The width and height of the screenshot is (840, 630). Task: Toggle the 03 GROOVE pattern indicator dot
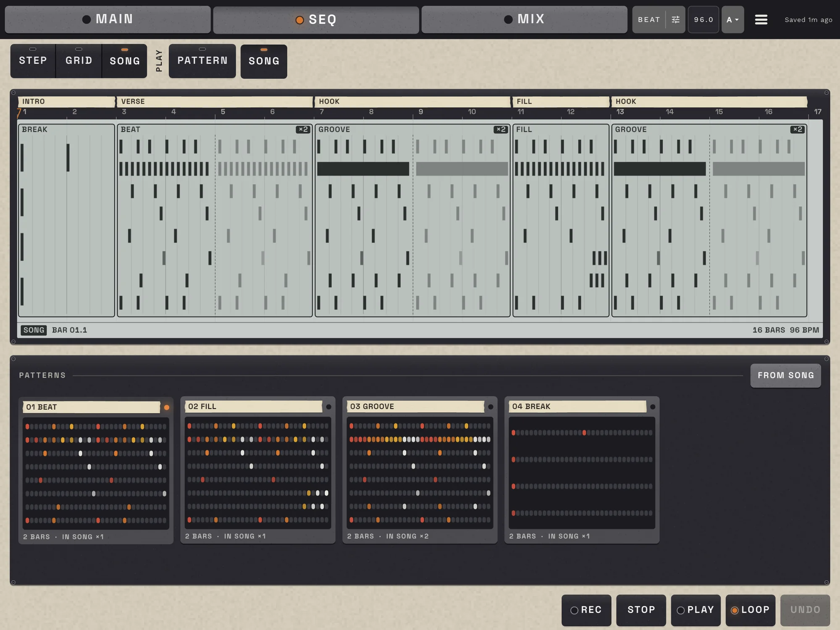tap(491, 407)
